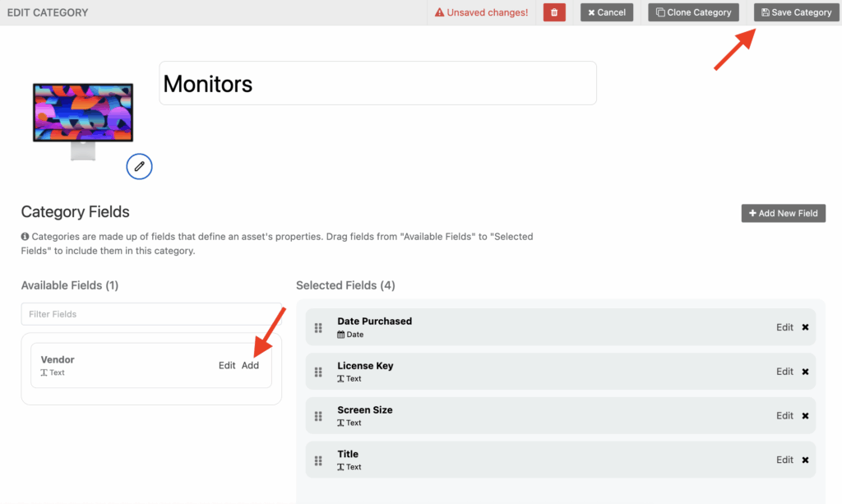This screenshot has height=504, width=842.
Task: Click the calendar icon on Date Purchased field
Action: (x=339, y=335)
